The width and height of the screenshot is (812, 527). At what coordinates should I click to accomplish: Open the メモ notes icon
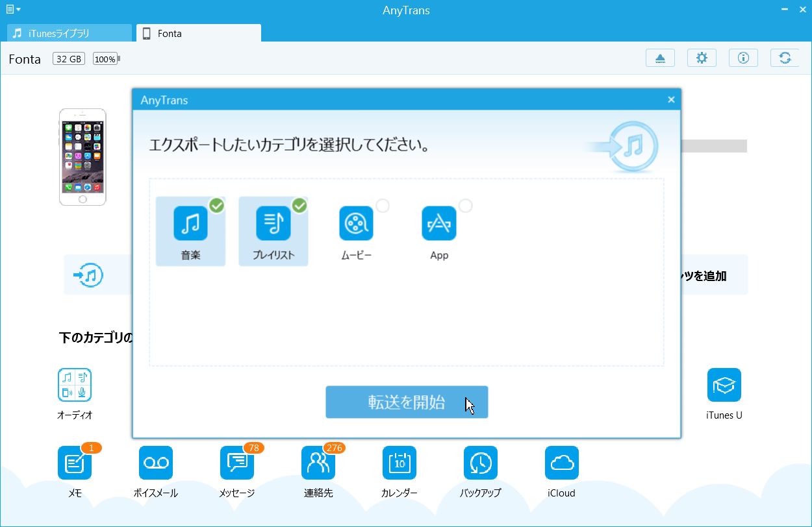(x=75, y=463)
